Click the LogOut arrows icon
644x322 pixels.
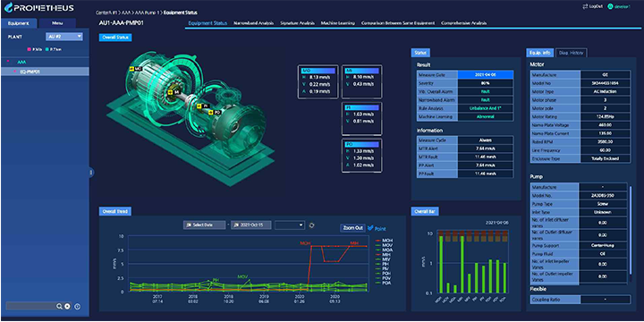coord(585,6)
